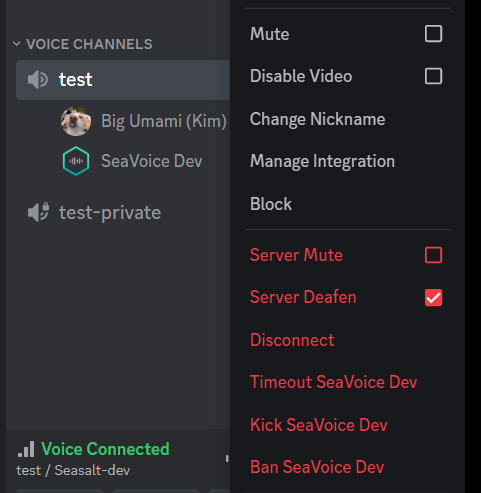Toggle the Mute checkbox
This screenshot has height=493, width=481.
[x=433, y=34]
